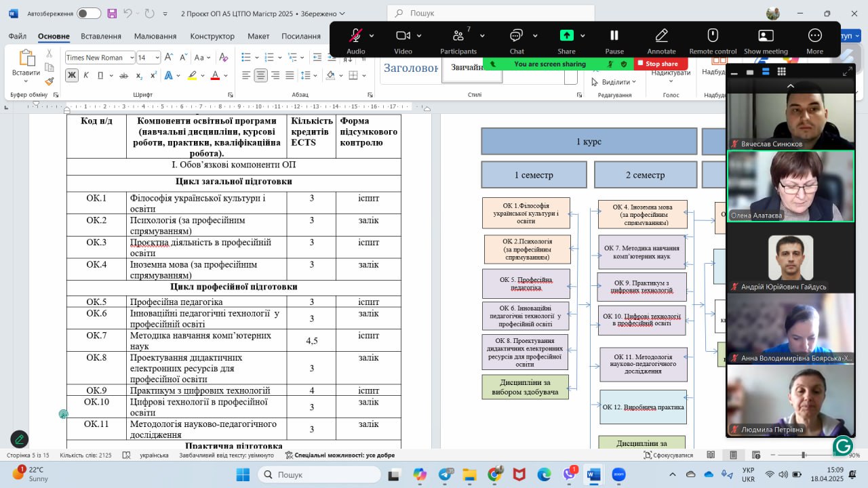The height and width of the screenshot is (488, 868).
Task: Toggle strikethrough text formatting
Action: click(x=124, y=75)
